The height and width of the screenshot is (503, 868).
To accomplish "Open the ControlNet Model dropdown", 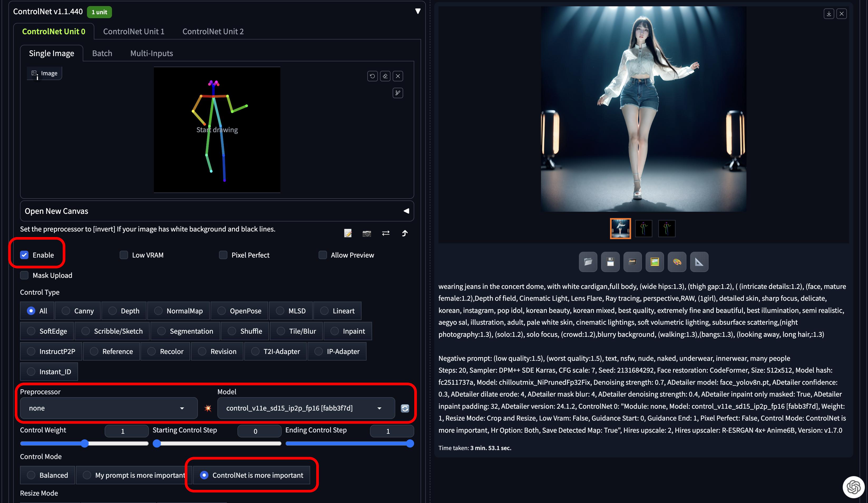I will 306,408.
